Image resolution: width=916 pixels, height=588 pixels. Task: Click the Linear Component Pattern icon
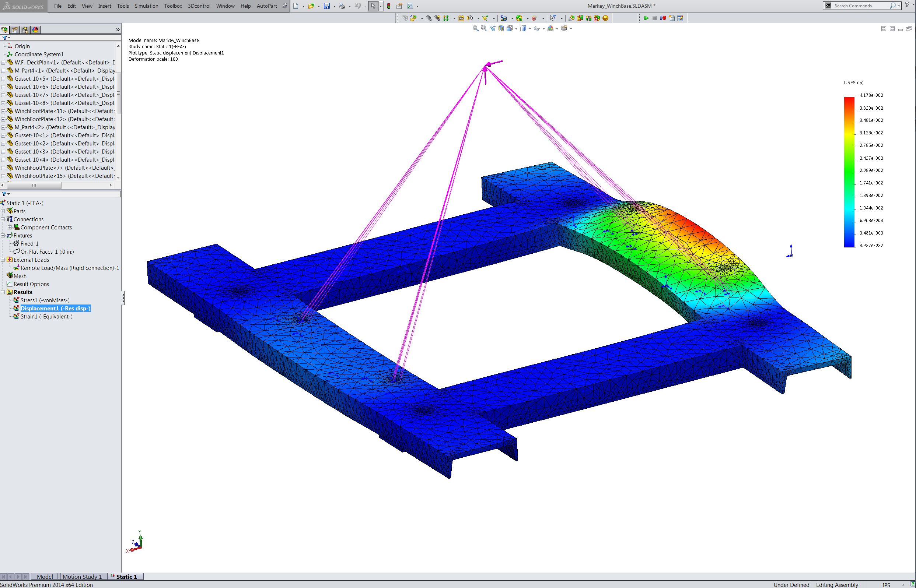click(446, 18)
